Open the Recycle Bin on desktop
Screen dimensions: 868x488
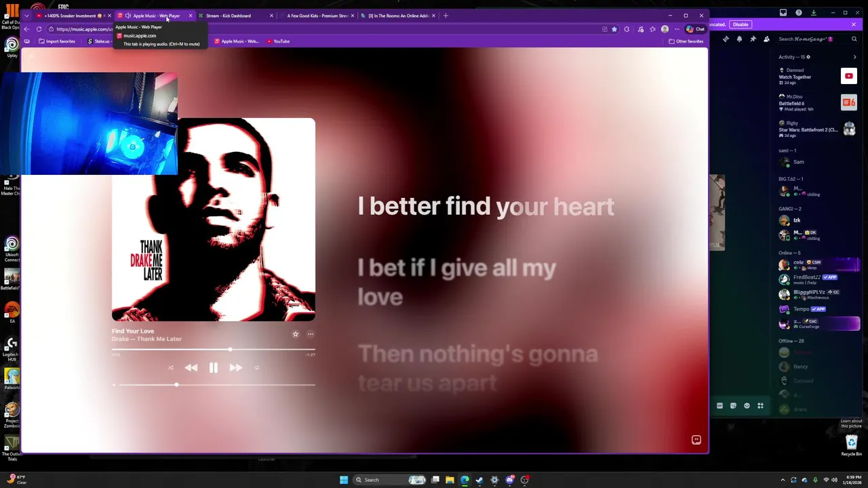point(852,446)
